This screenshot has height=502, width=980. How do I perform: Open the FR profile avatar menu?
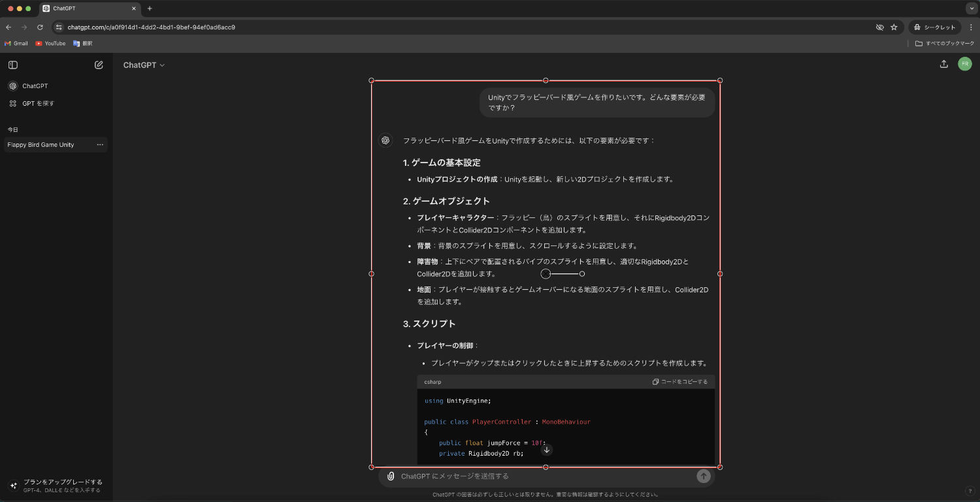tap(964, 64)
